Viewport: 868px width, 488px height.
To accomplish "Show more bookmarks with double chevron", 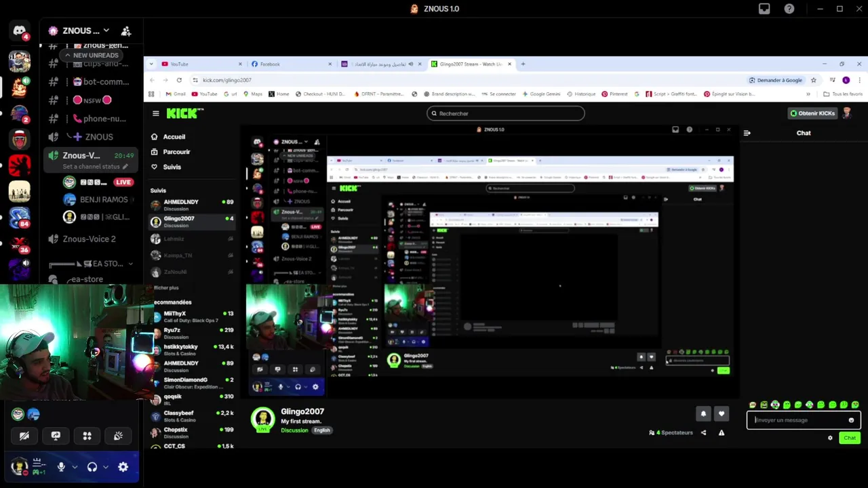I will click(x=808, y=94).
